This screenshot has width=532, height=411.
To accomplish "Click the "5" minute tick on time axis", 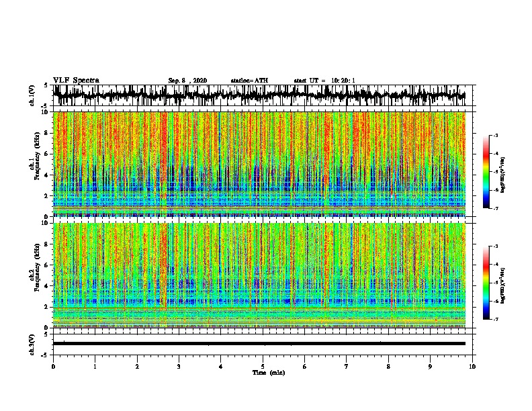I will pyautogui.click(x=263, y=367).
